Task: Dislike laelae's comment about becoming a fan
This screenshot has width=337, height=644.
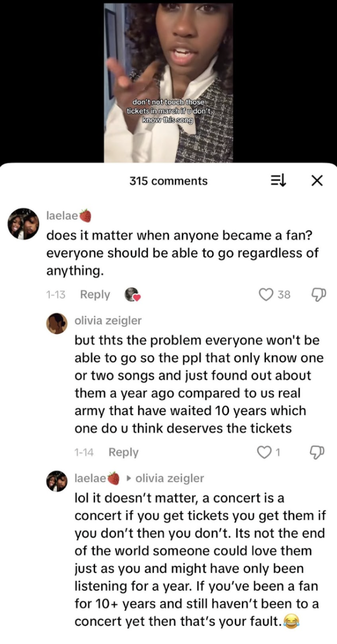Action: (x=319, y=294)
